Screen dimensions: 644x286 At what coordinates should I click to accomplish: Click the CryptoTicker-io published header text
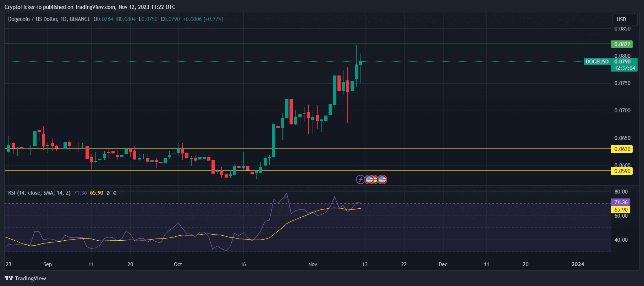coord(90,7)
